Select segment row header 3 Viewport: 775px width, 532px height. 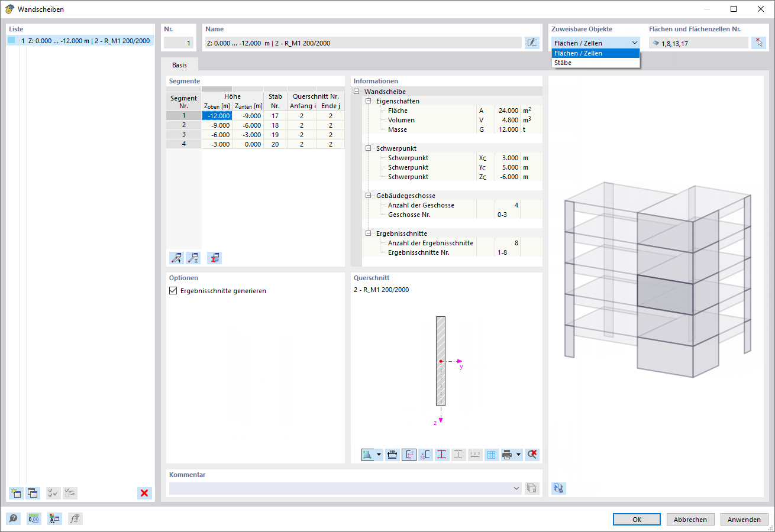183,135
